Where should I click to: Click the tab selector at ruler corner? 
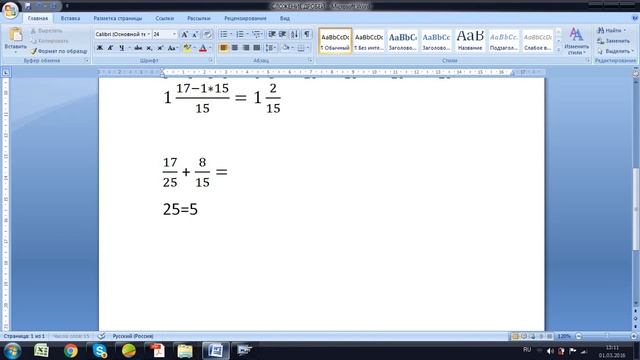click(6, 72)
